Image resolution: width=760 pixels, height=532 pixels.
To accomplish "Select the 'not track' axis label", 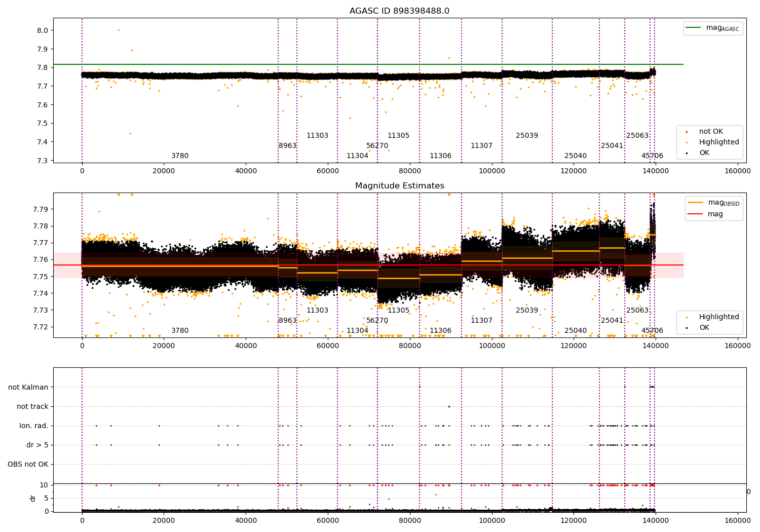I will pyautogui.click(x=32, y=406).
